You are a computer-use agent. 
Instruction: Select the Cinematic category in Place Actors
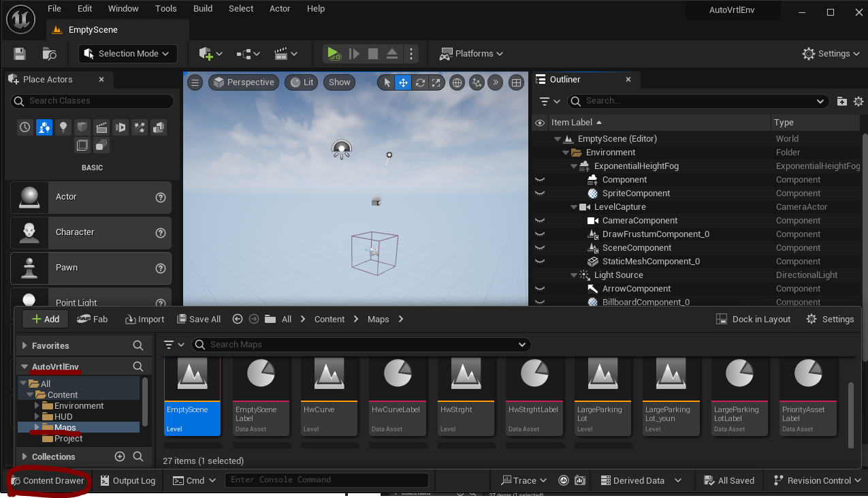point(101,127)
